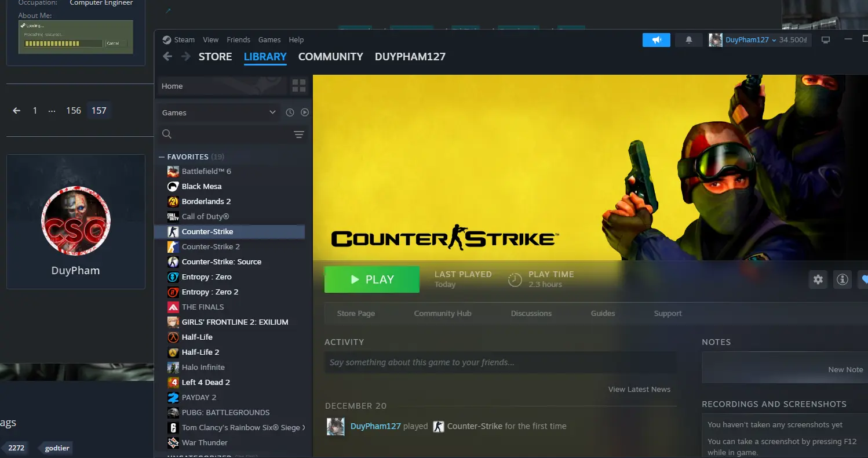Select the LIBRARY tab

(265, 57)
